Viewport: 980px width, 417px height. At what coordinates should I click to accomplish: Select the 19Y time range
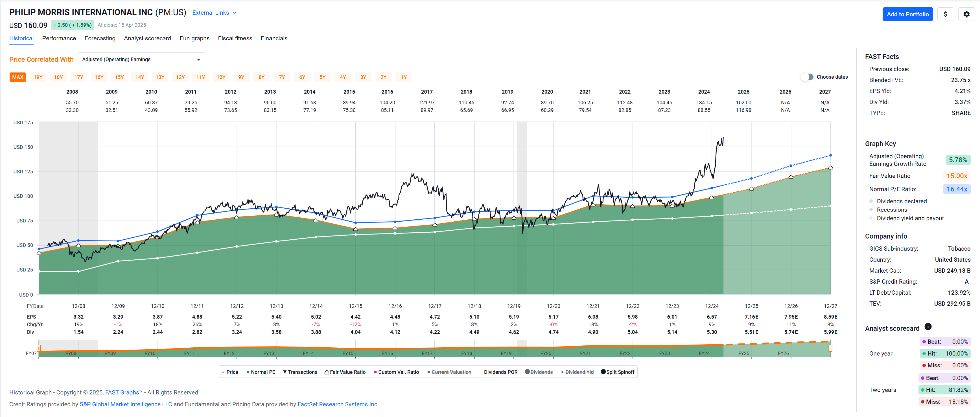tap(38, 77)
